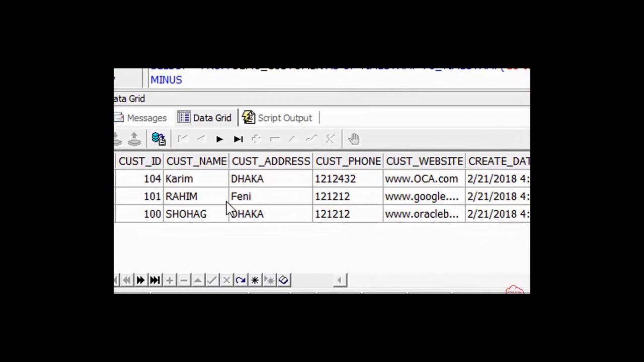644x362 pixels.
Task: Click CUST_WEBSITE column header
Action: coord(424,161)
